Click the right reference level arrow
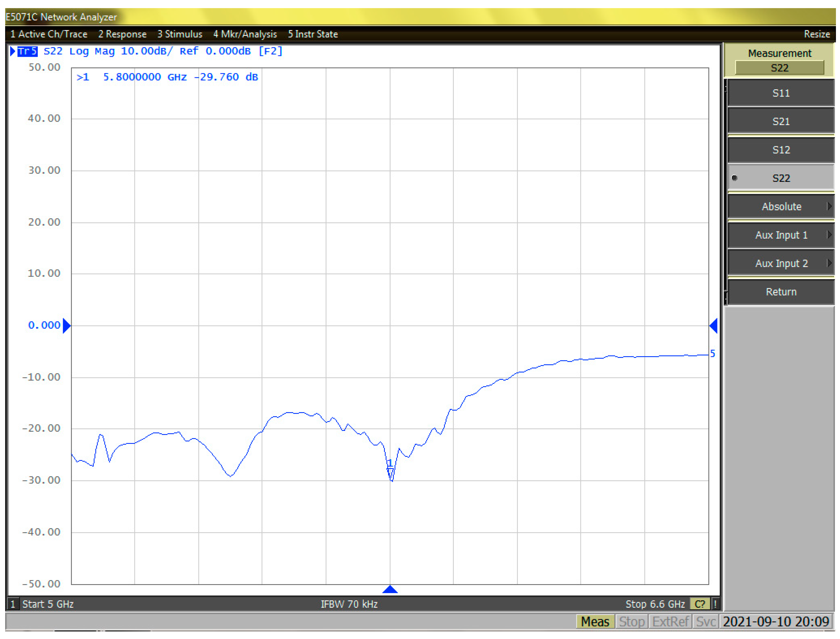840x639 pixels. (x=714, y=326)
